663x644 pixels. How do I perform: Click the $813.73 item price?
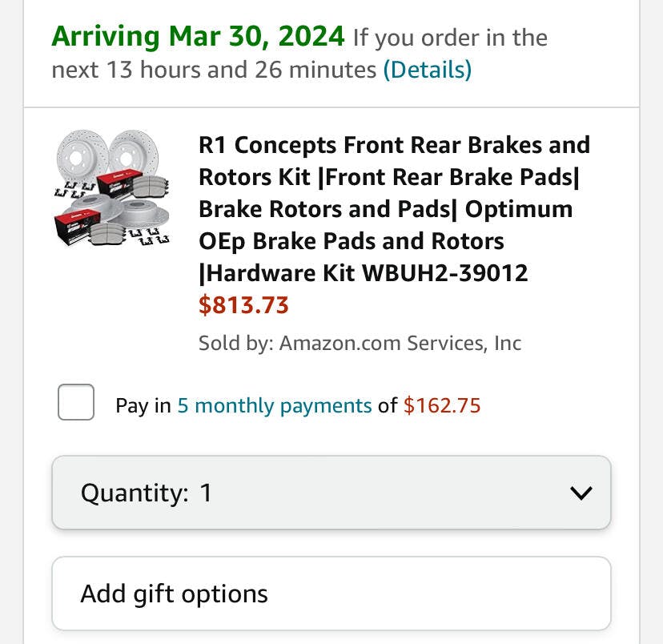tap(243, 305)
